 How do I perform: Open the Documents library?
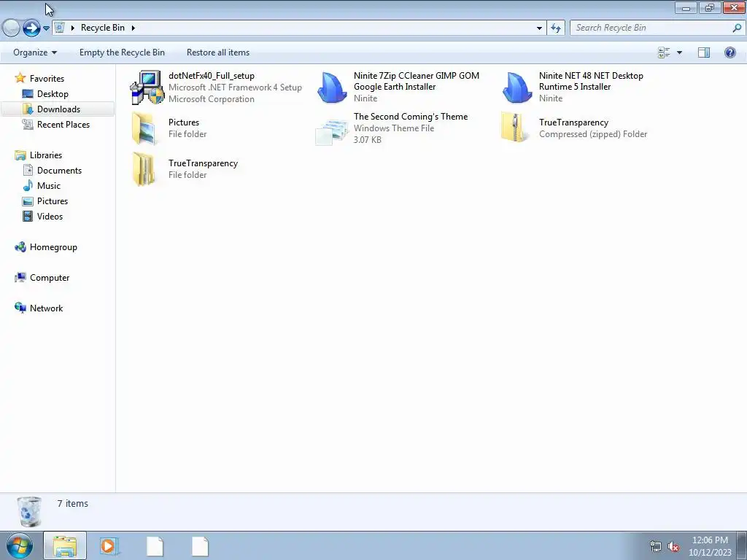[x=59, y=170]
